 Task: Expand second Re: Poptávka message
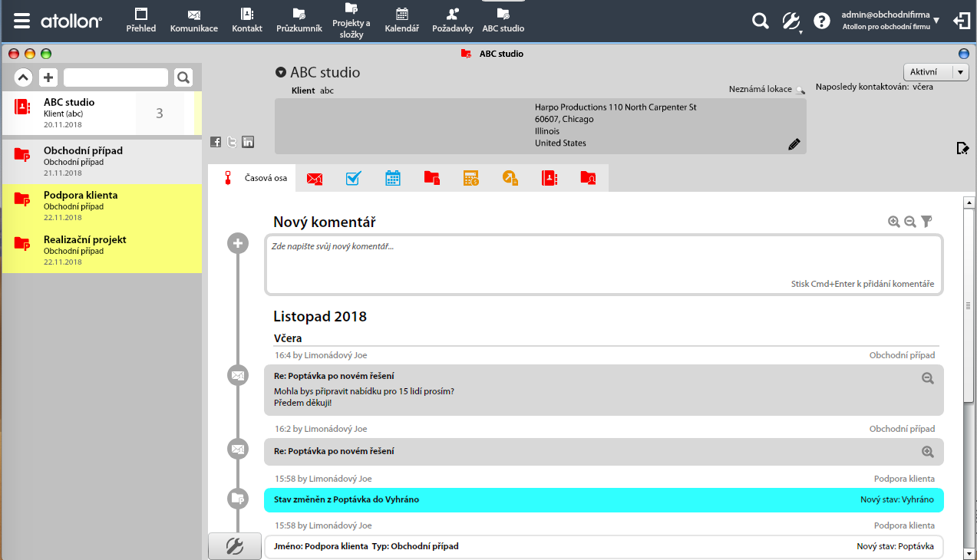coord(928,452)
